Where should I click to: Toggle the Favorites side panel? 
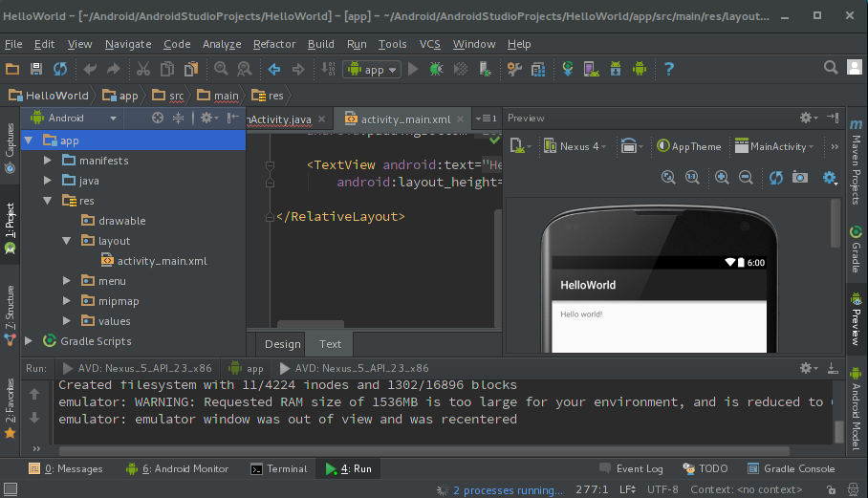(x=10, y=409)
